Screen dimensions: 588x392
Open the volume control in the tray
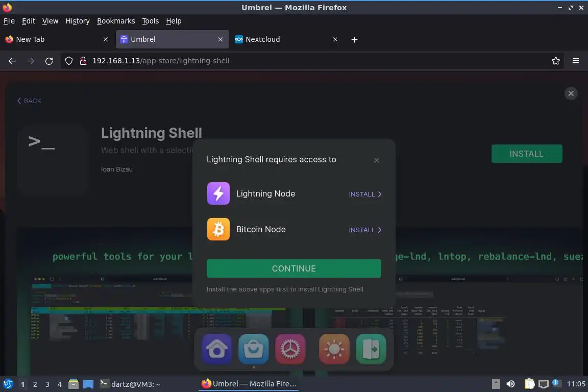pos(510,384)
